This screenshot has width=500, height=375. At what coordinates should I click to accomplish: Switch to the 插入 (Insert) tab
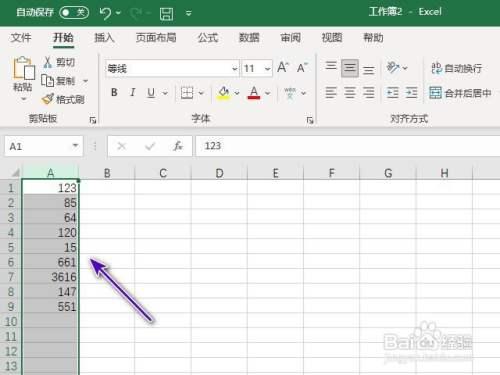104,38
